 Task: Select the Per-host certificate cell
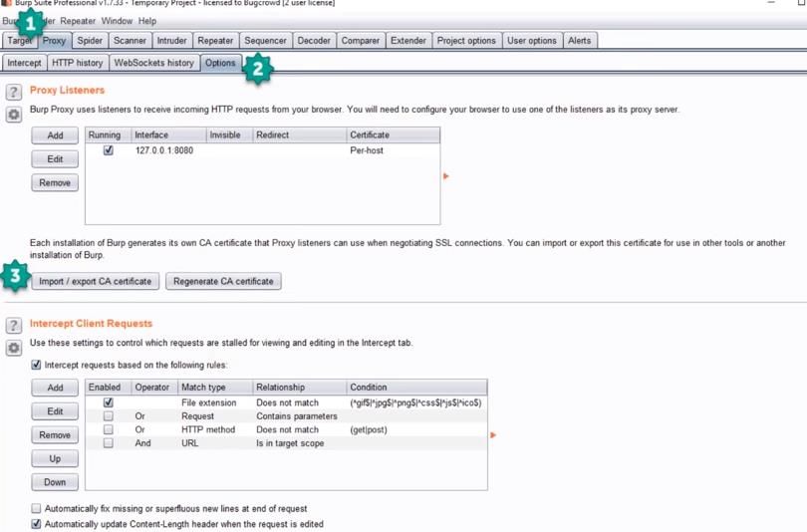[x=367, y=150]
